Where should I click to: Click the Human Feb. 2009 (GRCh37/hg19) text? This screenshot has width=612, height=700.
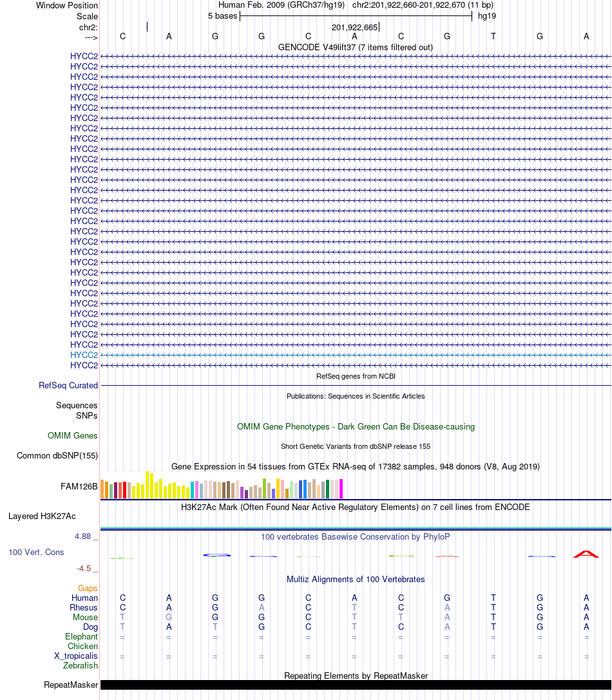[282, 5]
